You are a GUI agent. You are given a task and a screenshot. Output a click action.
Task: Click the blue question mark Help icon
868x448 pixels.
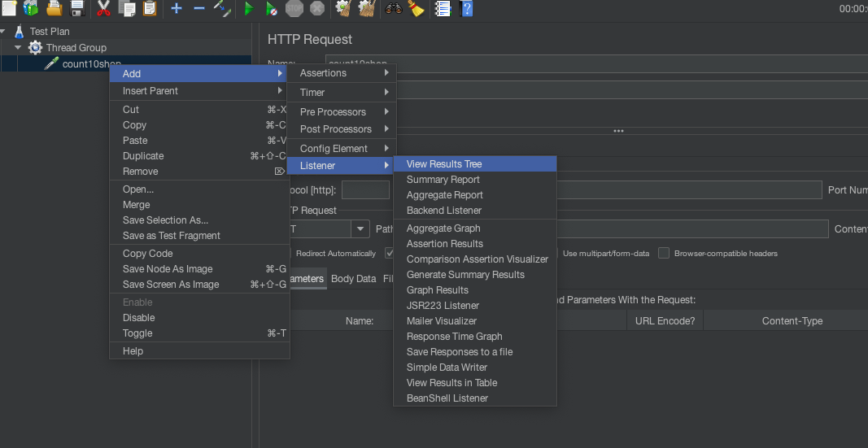pyautogui.click(x=467, y=8)
